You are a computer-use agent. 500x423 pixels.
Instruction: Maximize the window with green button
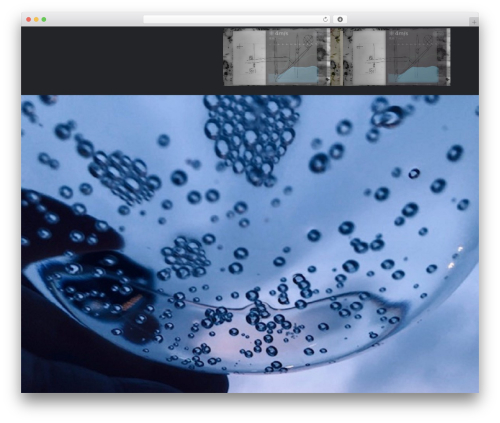pos(44,19)
